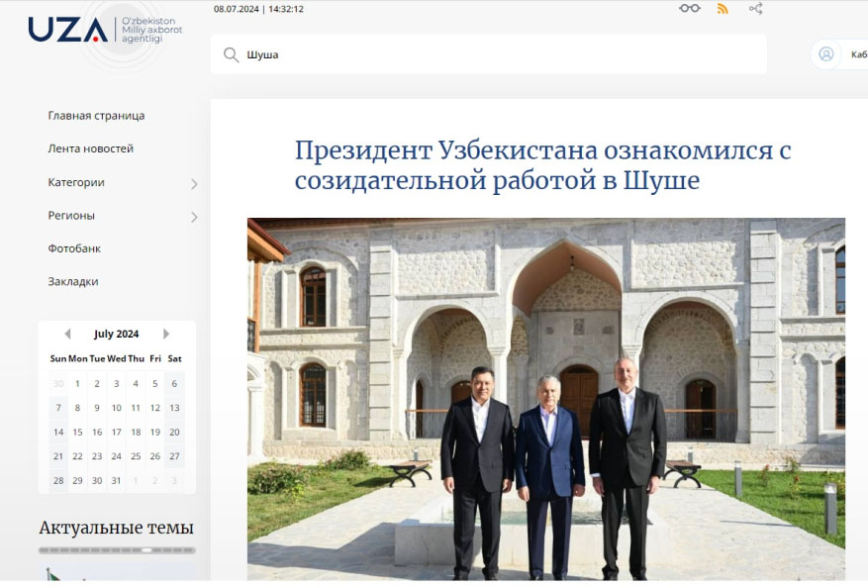The width and height of the screenshot is (868, 588).
Task: Open Лента новостей menu item
Action: pos(91,148)
